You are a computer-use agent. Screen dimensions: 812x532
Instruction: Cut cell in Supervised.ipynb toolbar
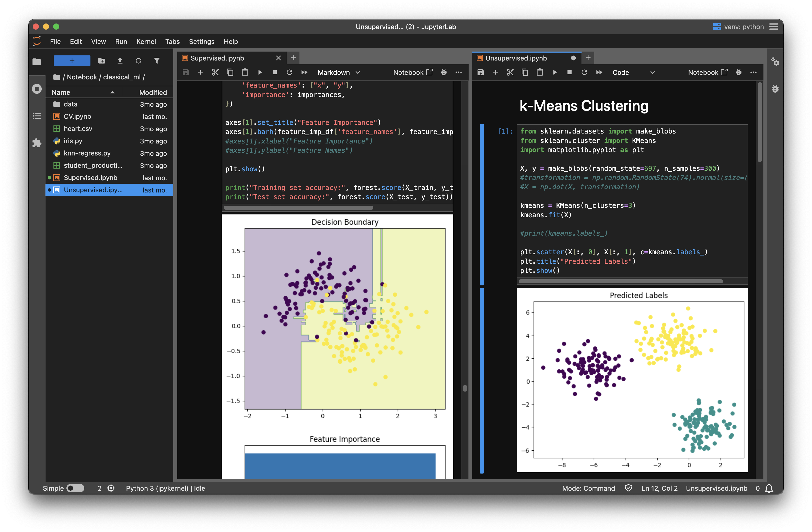click(215, 72)
